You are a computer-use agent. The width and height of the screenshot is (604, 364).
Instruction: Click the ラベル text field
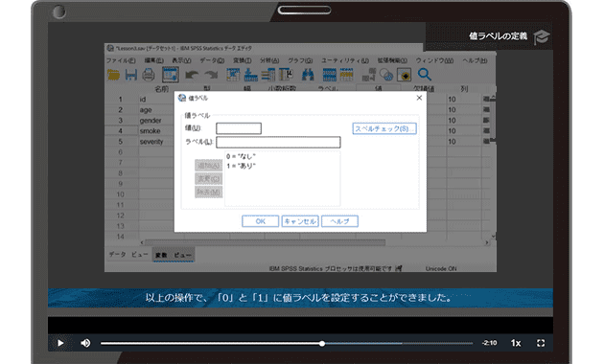[x=278, y=143]
